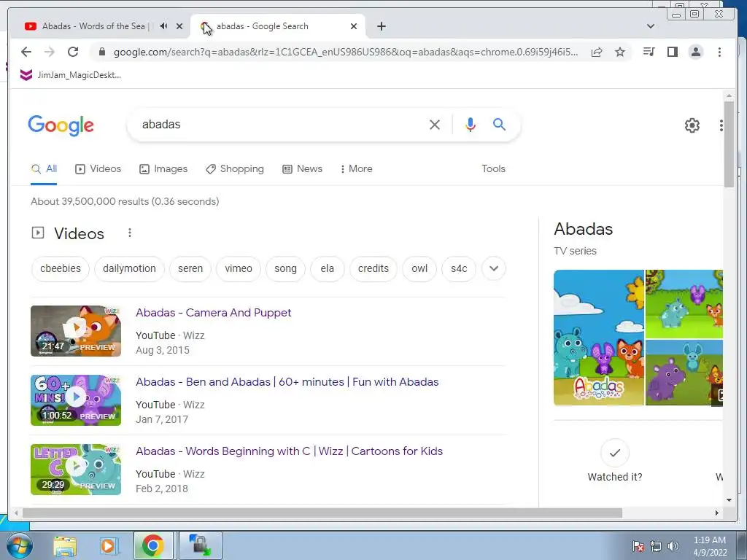This screenshot has width=747, height=560.
Task: Open Ben and Abadas 60+ minutes link
Action: coord(287,382)
